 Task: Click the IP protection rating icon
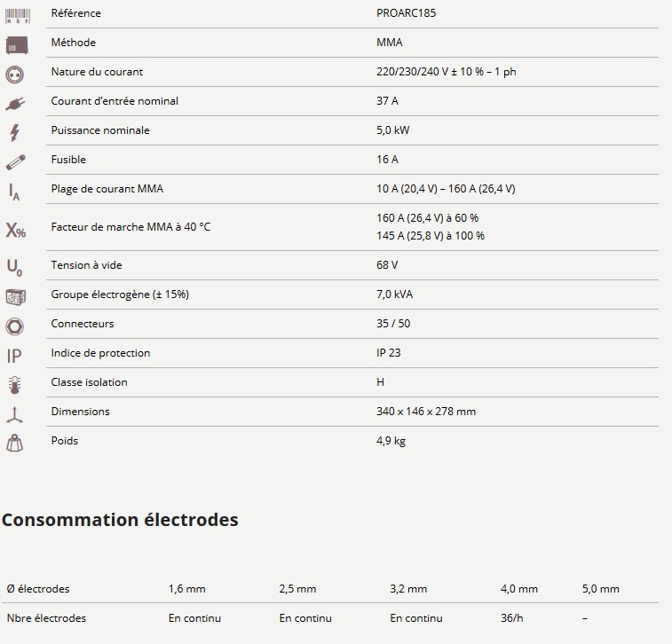[x=14, y=356]
